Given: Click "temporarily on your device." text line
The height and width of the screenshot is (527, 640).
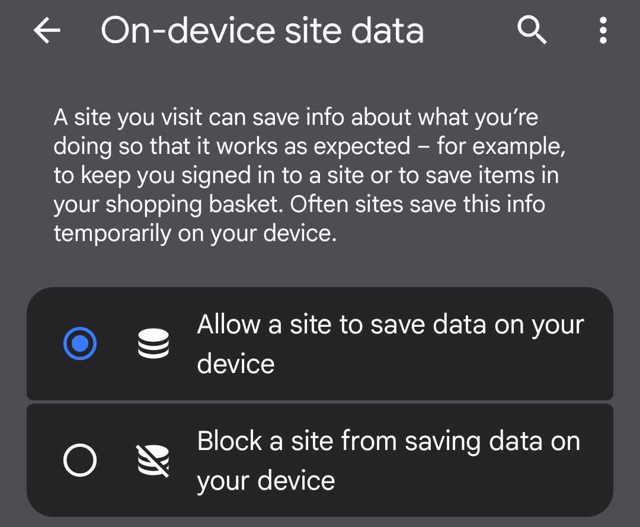Looking at the screenshot, I should pos(195,234).
